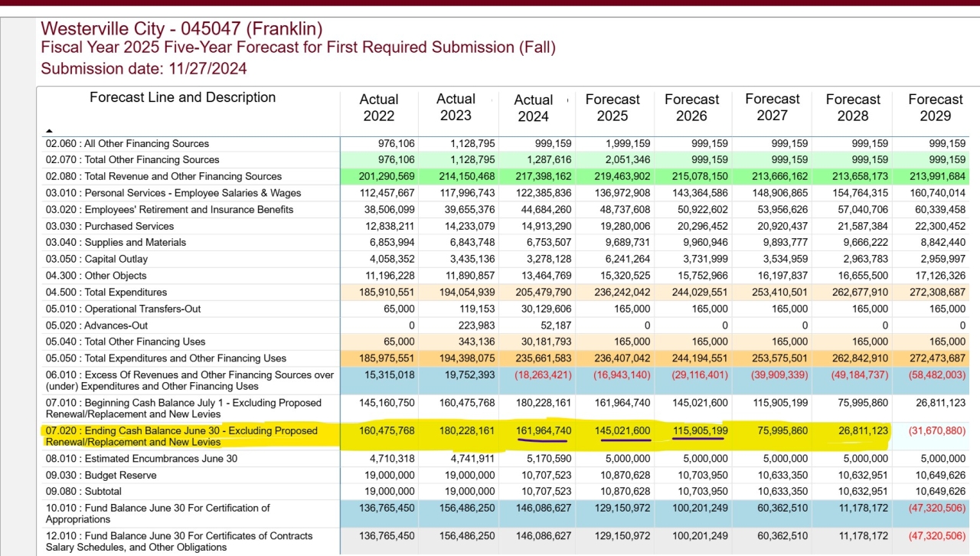Screen dimensions: 980x556
Task: Select row 03.040 Supplies and Materials label
Action: [x=116, y=242]
